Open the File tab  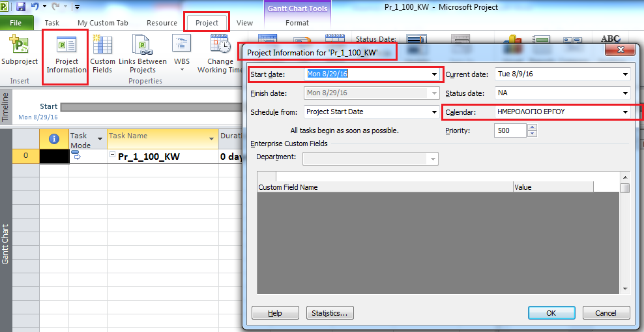coord(16,23)
